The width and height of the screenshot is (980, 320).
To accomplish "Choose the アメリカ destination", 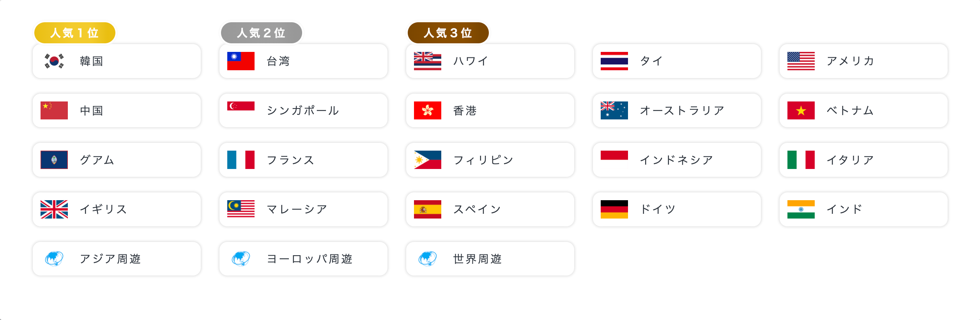I will 863,61.
